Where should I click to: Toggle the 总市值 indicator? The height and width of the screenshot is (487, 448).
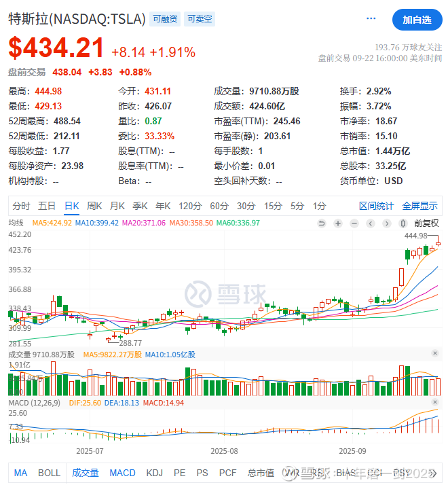(x=261, y=473)
